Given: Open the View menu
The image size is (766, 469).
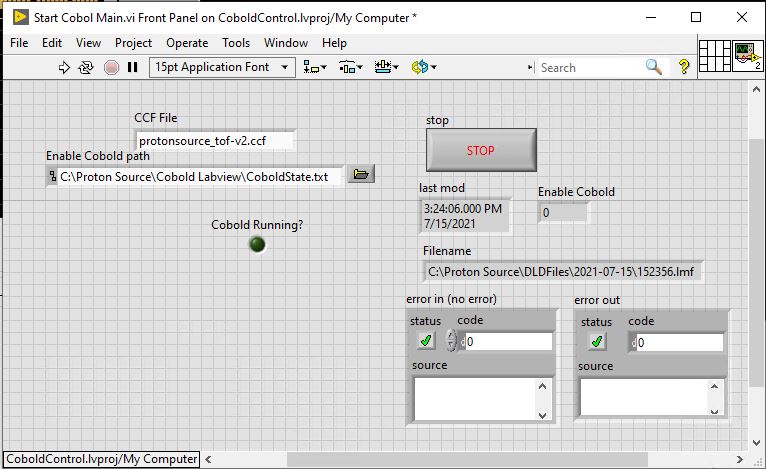Looking at the screenshot, I should 88,43.
